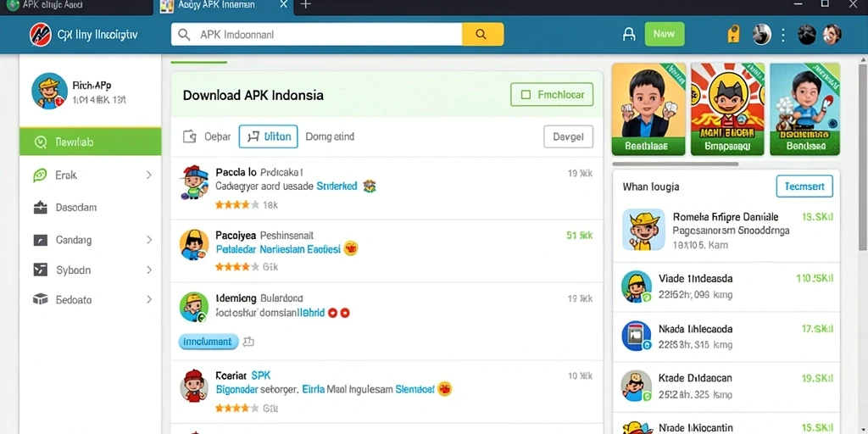Click the horizontal carousel scrollbar under thumbnails
This screenshot has width=868, height=434.
point(676,164)
